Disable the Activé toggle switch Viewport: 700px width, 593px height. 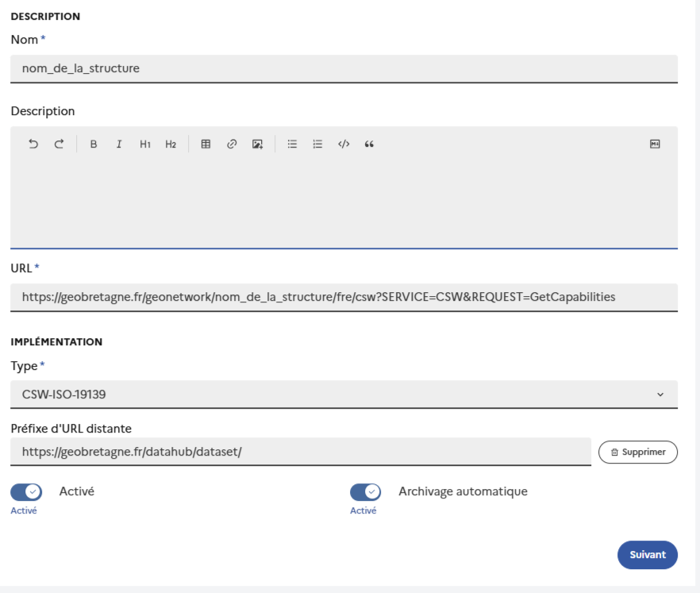click(26, 492)
